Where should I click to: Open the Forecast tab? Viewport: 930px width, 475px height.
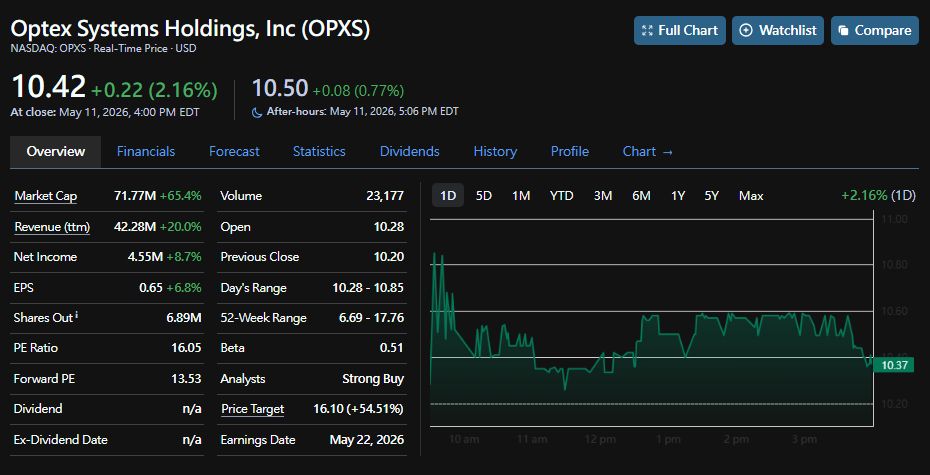(x=234, y=152)
